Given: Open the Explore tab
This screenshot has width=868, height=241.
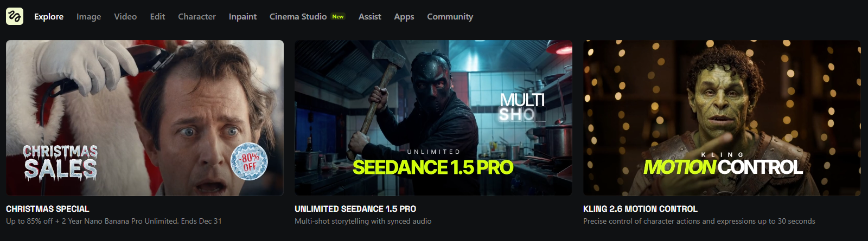Looking at the screenshot, I should [x=49, y=17].
